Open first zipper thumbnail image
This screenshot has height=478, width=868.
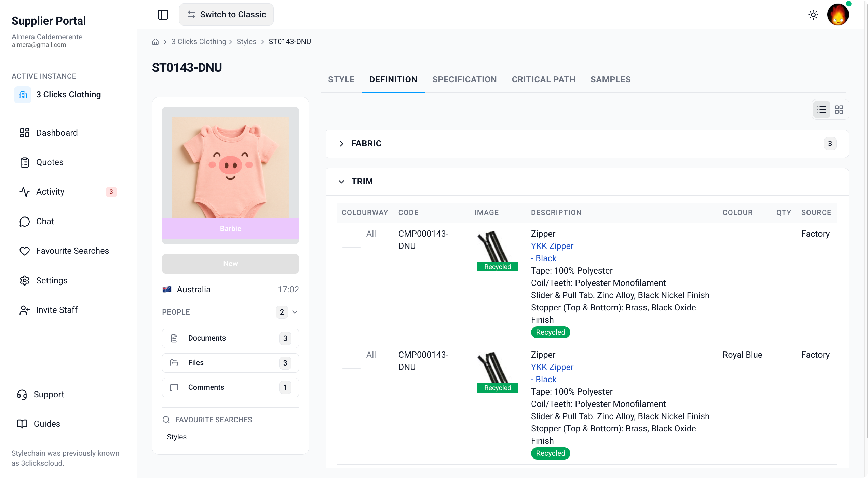coord(498,251)
